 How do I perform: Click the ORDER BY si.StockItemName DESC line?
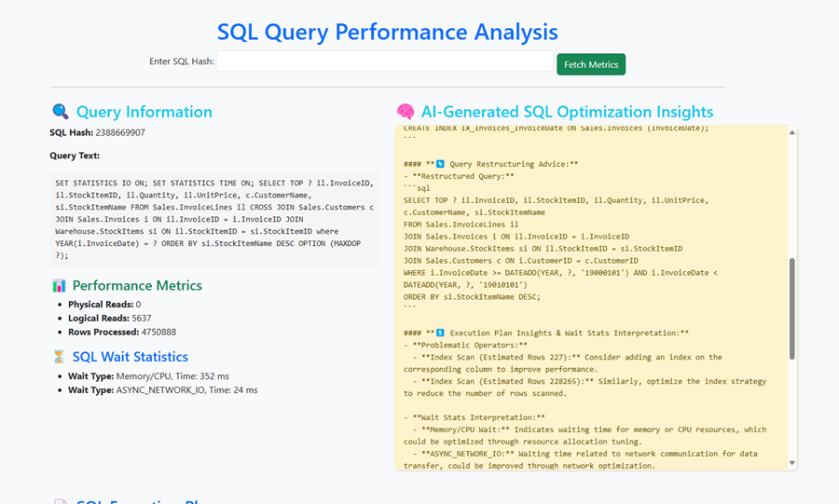click(472, 297)
